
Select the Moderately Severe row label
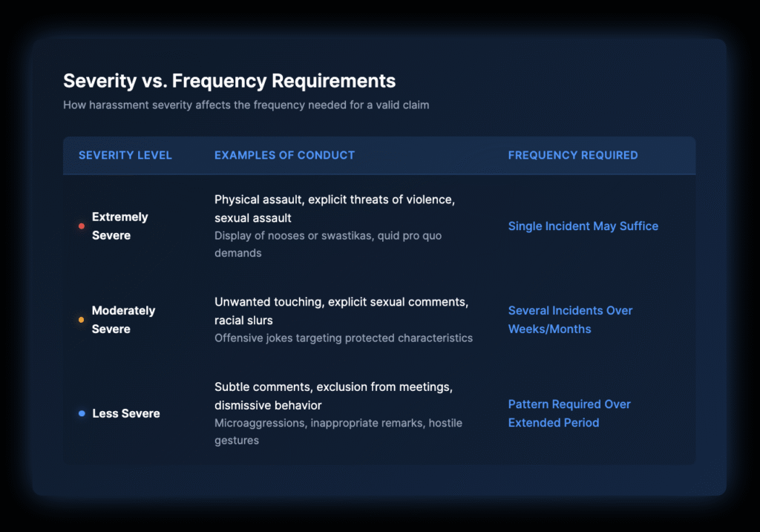(123, 320)
